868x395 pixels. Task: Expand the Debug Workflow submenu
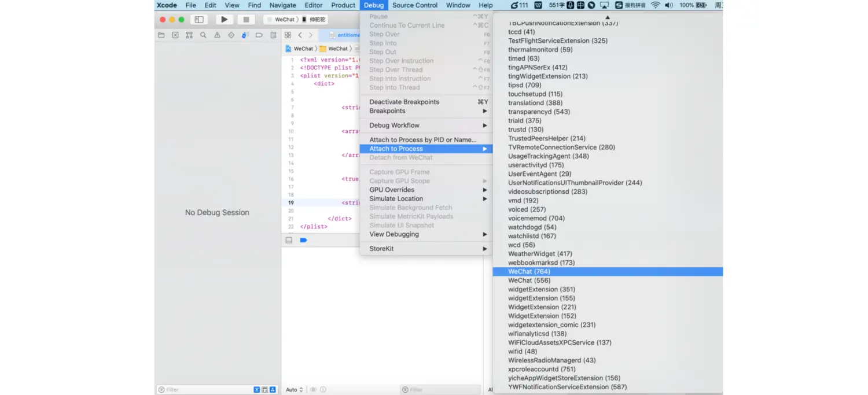coord(426,125)
